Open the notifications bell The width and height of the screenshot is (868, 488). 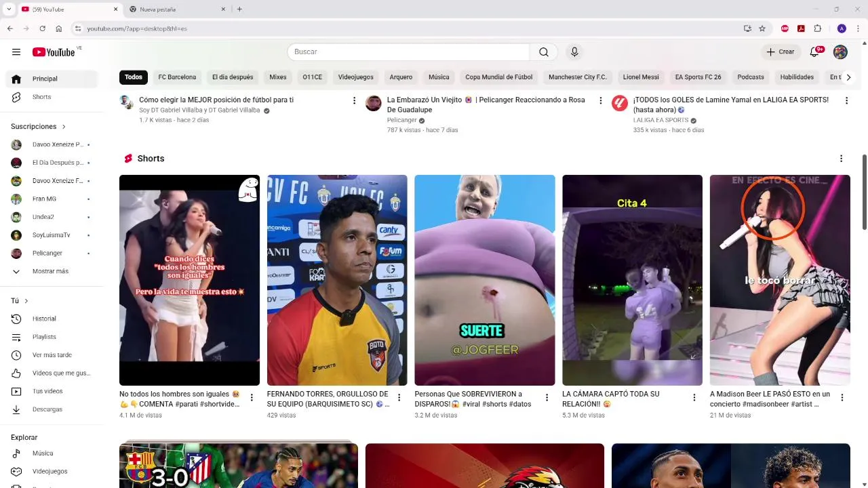[815, 52]
